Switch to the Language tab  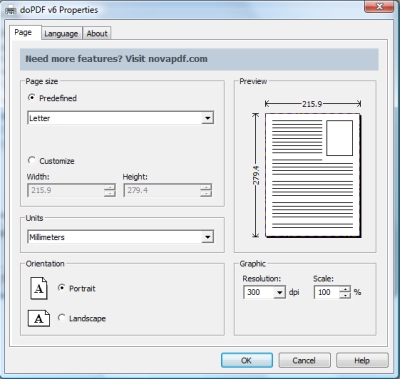coord(61,33)
